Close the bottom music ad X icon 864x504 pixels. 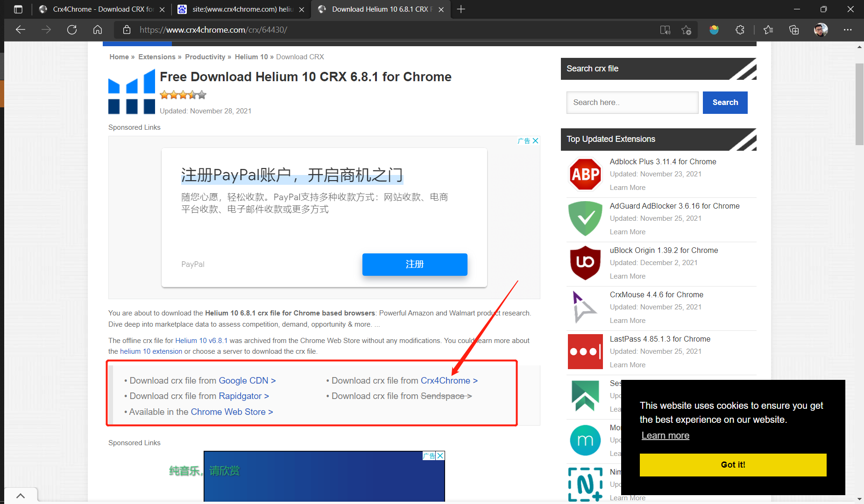coord(440,455)
